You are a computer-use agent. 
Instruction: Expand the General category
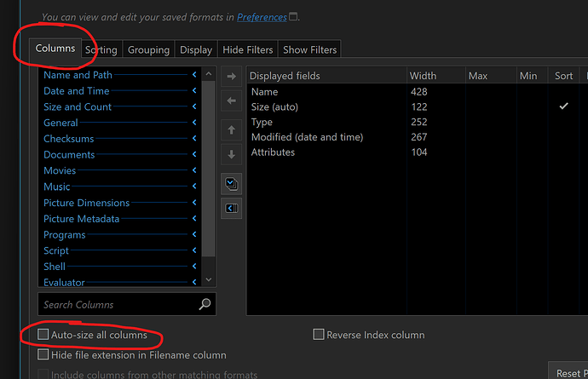119,123
